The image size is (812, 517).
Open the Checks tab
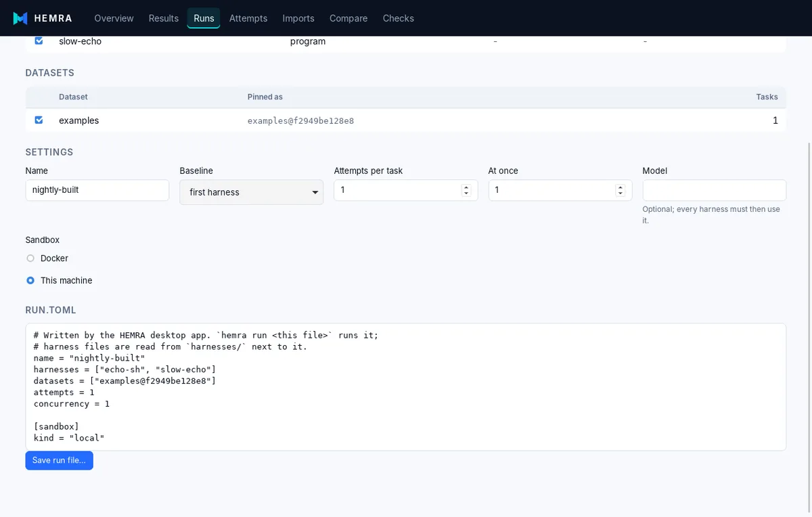coord(398,18)
